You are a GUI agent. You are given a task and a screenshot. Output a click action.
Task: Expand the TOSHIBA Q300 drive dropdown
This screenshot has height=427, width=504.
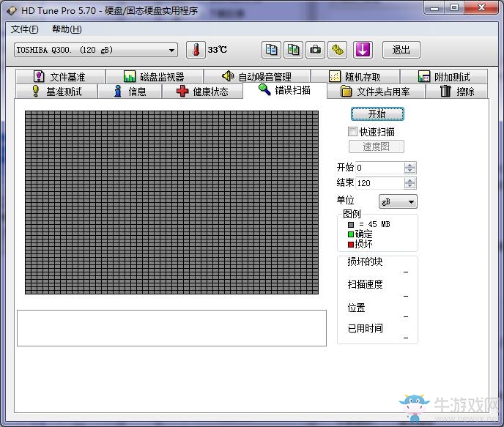click(171, 50)
